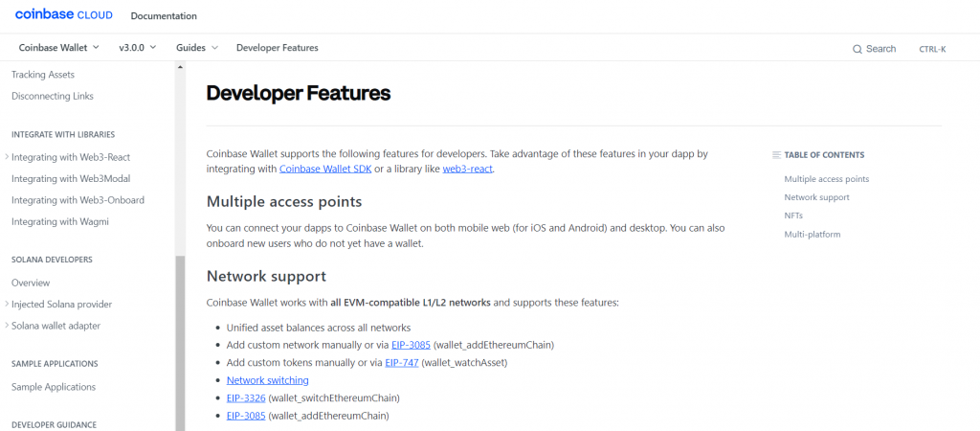Click the Developer Features page heading
This screenshot has height=431, width=980.
pyautogui.click(x=299, y=93)
